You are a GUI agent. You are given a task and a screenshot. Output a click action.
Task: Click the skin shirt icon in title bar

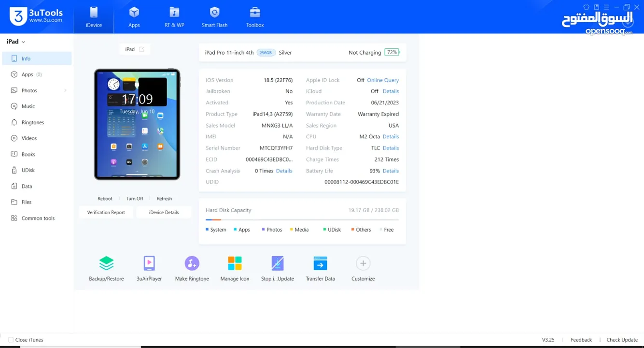(586, 7)
